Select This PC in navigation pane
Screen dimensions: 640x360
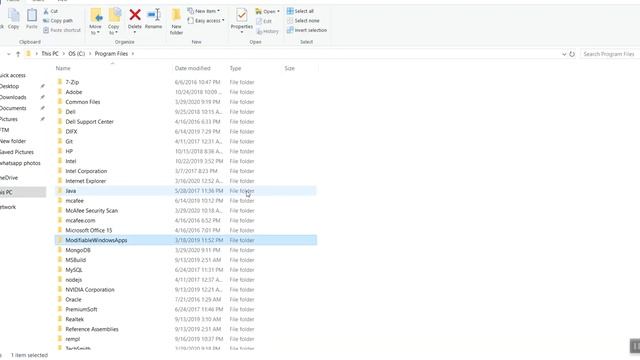point(23,192)
